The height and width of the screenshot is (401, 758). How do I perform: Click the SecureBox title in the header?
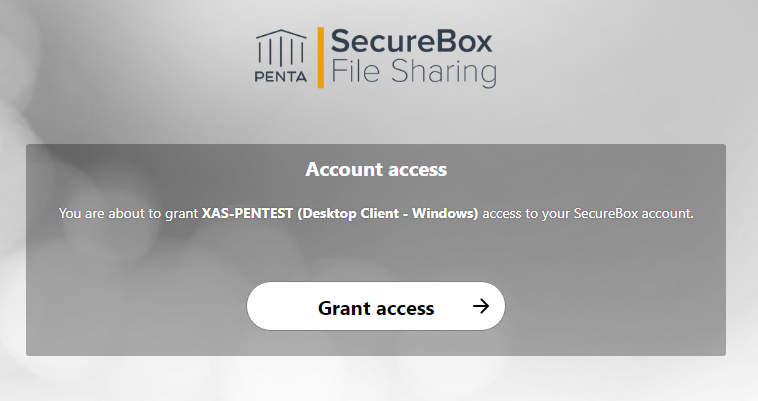411,41
